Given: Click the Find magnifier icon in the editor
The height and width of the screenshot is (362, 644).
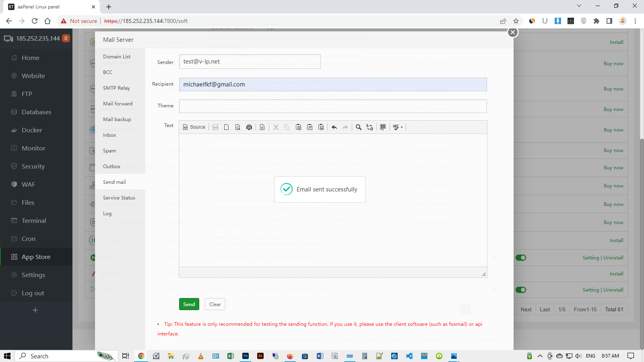Looking at the screenshot, I should click(358, 127).
